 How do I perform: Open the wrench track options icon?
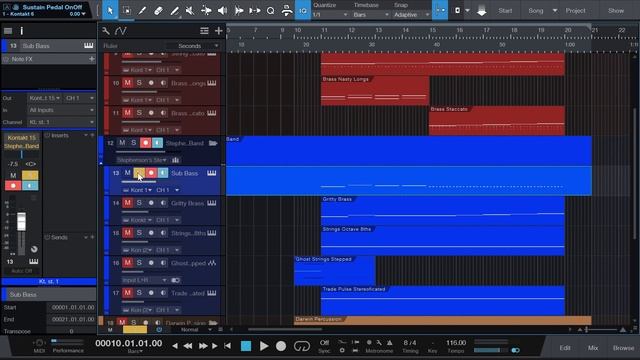[106, 31]
